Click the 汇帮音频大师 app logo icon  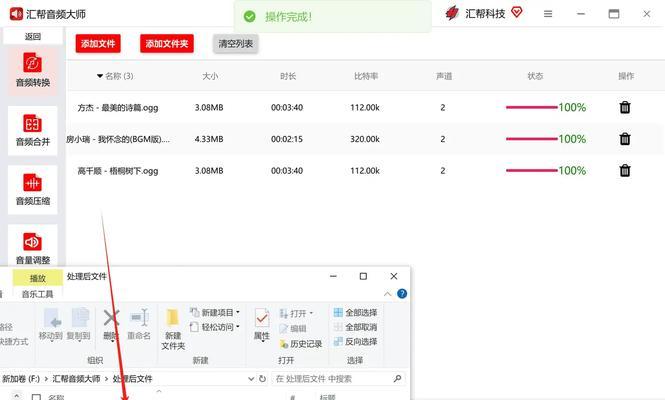pyautogui.click(x=16, y=14)
